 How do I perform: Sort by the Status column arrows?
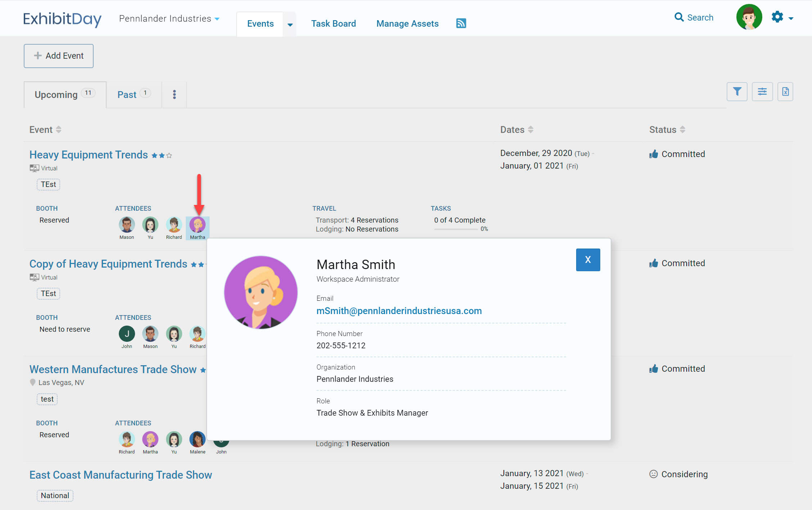(682, 130)
